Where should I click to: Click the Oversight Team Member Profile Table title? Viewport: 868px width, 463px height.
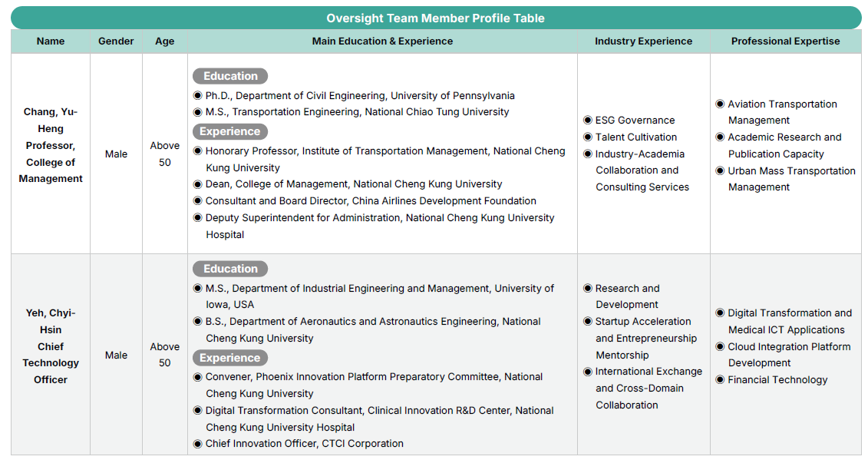pos(435,18)
